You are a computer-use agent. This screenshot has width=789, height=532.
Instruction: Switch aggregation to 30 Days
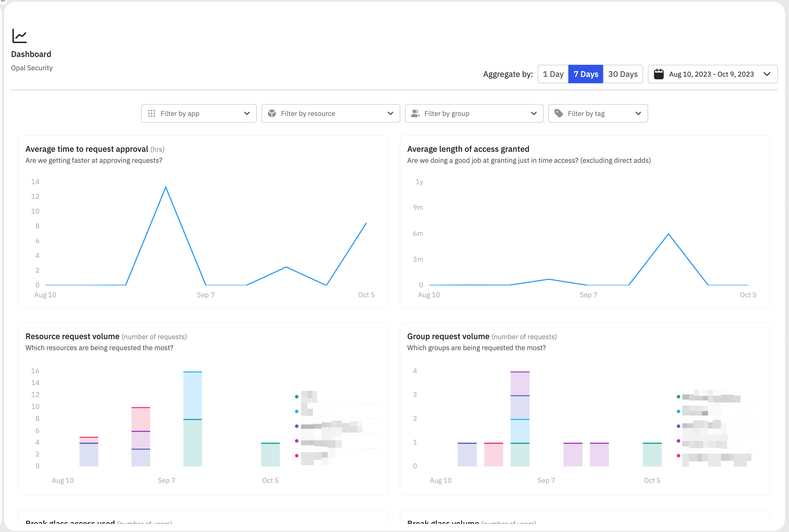pos(623,74)
